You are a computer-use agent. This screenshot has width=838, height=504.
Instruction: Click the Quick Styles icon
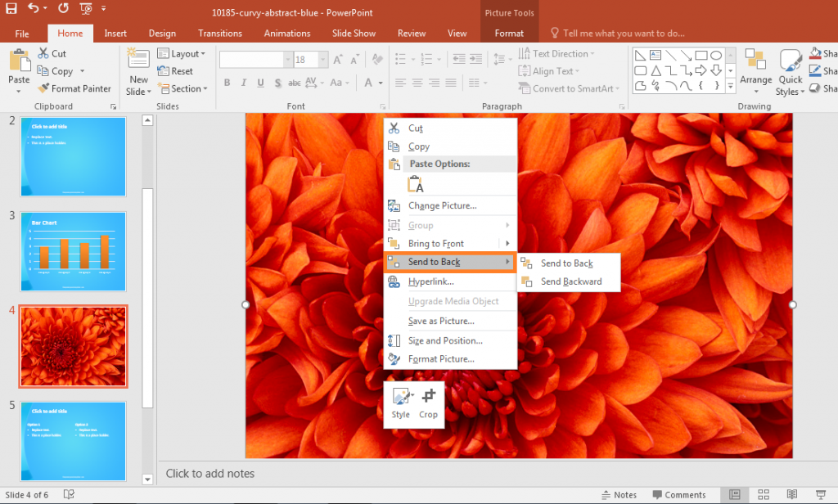(790, 60)
